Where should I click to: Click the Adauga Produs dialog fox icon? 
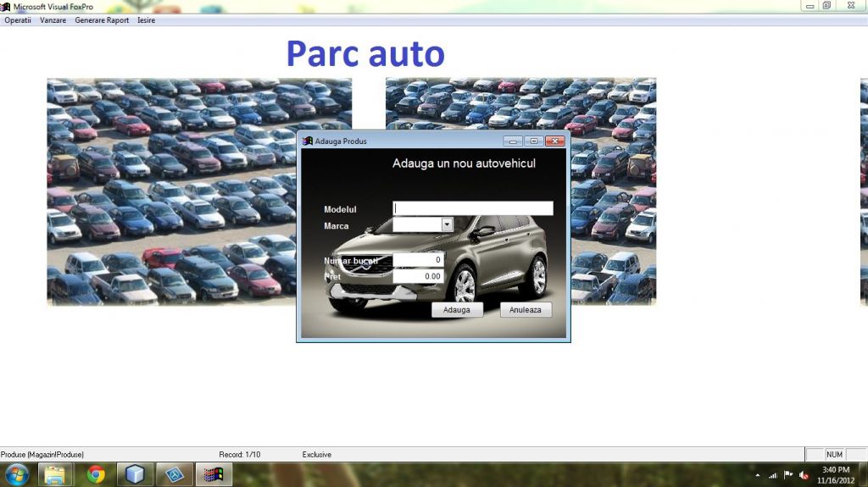(x=307, y=141)
